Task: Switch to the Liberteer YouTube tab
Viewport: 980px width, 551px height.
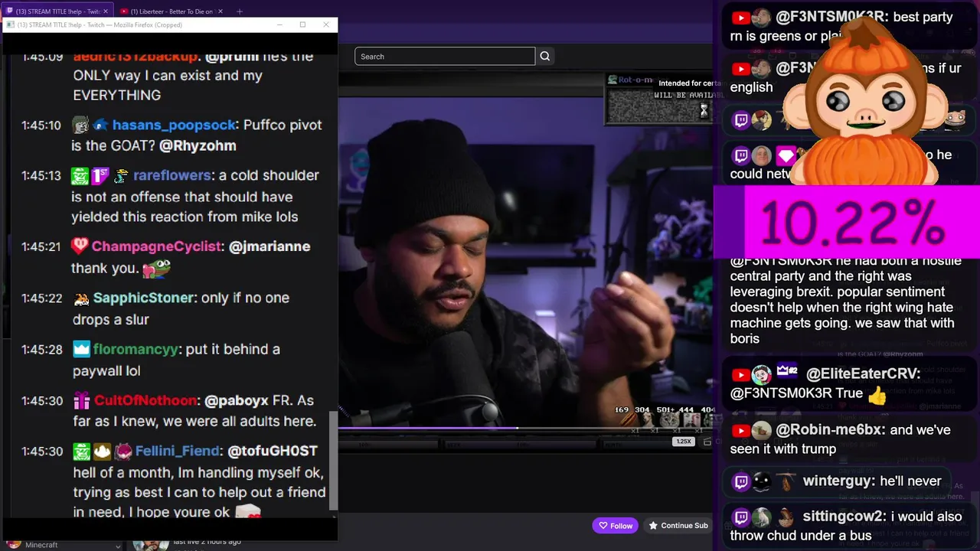Action: tap(171, 11)
